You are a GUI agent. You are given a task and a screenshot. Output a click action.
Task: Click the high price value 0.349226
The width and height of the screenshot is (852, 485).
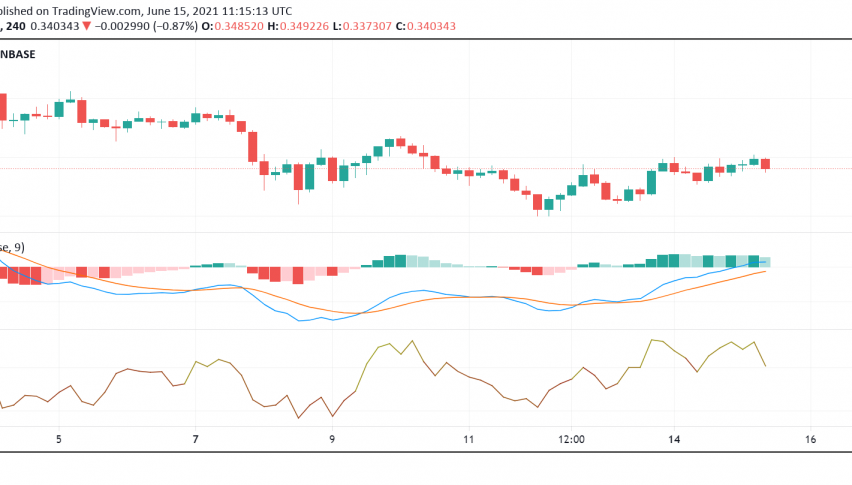tap(304, 26)
